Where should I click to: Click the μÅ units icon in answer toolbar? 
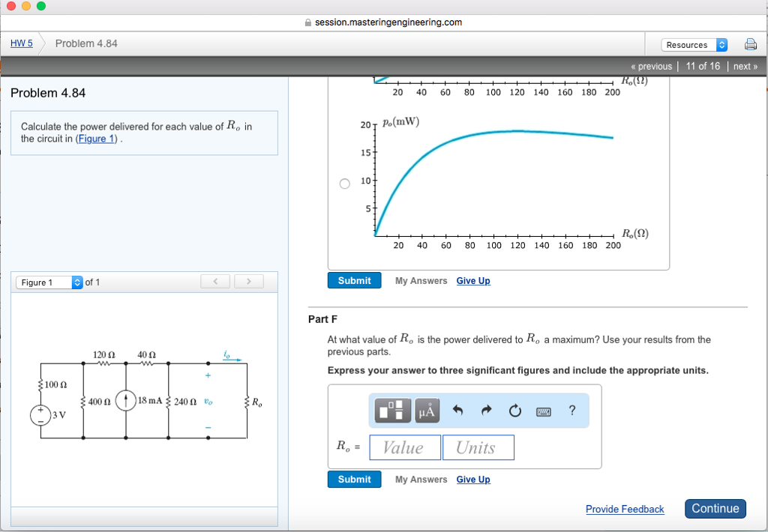[x=427, y=410]
